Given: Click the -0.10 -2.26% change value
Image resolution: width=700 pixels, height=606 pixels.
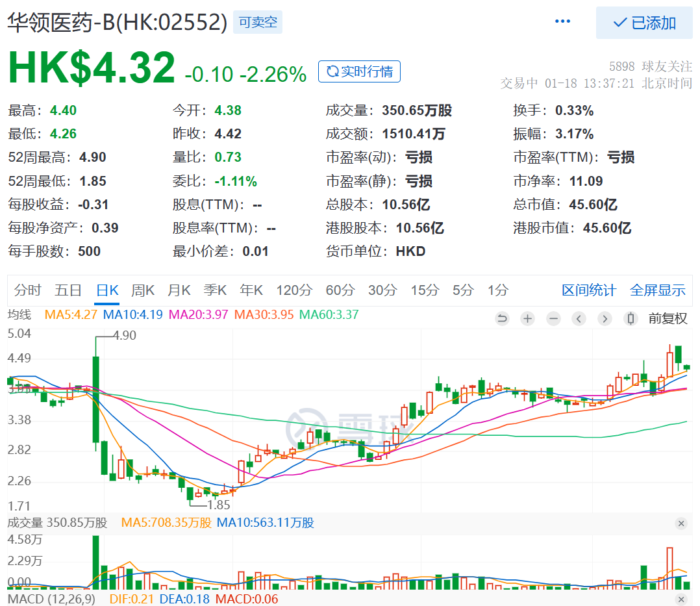Looking at the screenshot, I should coord(245,74).
